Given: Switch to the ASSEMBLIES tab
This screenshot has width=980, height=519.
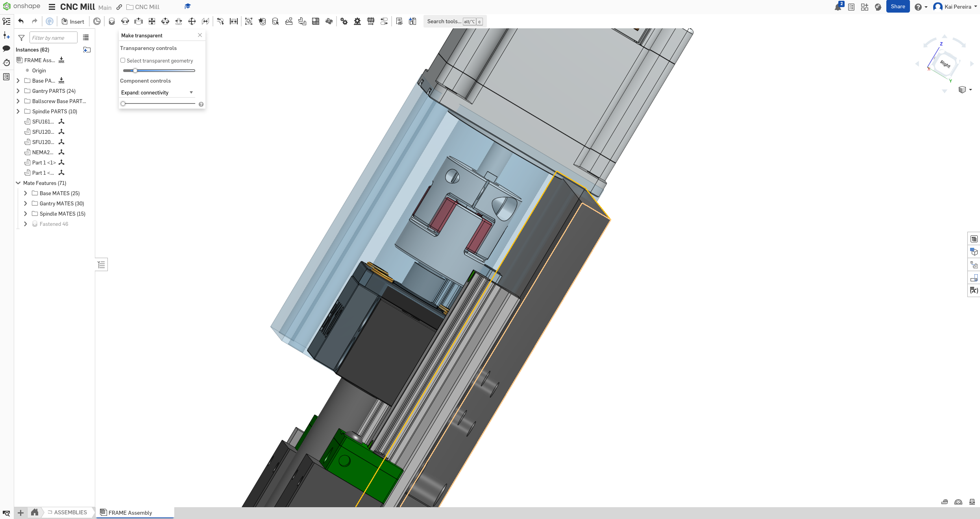Looking at the screenshot, I should coord(70,512).
